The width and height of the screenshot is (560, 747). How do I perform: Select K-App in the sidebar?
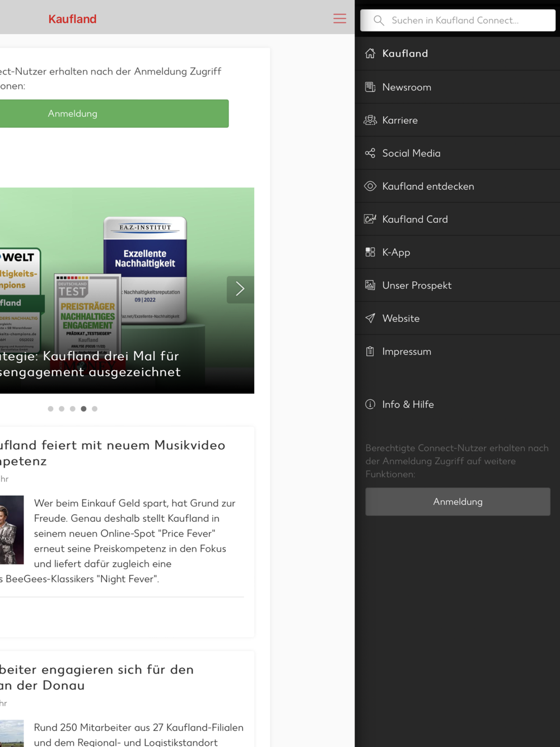click(x=458, y=252)
